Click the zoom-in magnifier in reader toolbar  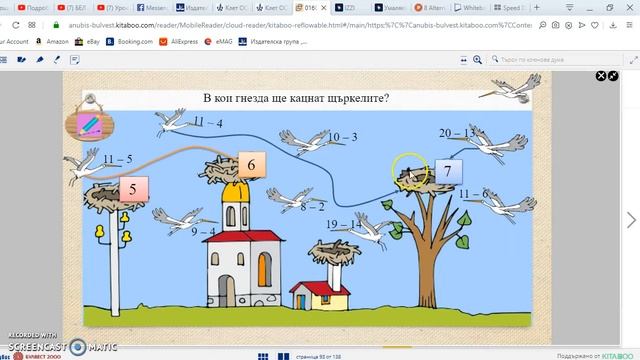click(x=477, y=60)
